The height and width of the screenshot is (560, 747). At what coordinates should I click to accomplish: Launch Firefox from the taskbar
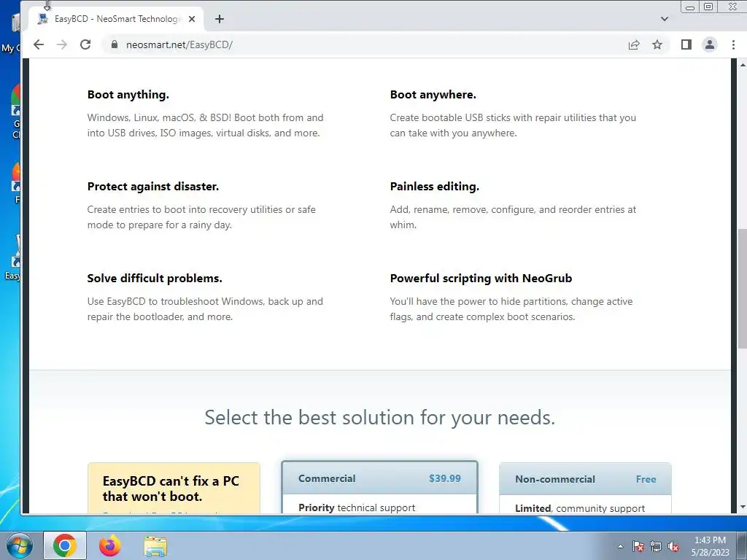[x=109, y=545]
